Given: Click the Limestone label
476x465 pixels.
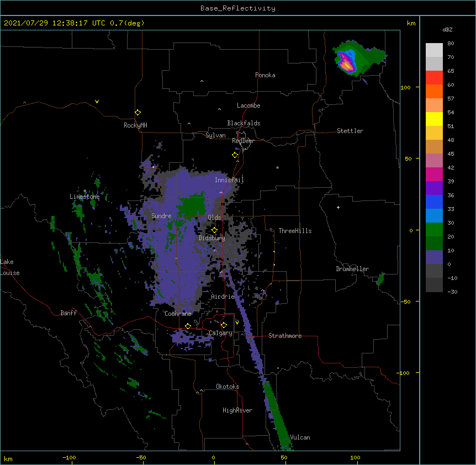Looking at the screenshot, I should pyautogui.click(x=84, y=197).
